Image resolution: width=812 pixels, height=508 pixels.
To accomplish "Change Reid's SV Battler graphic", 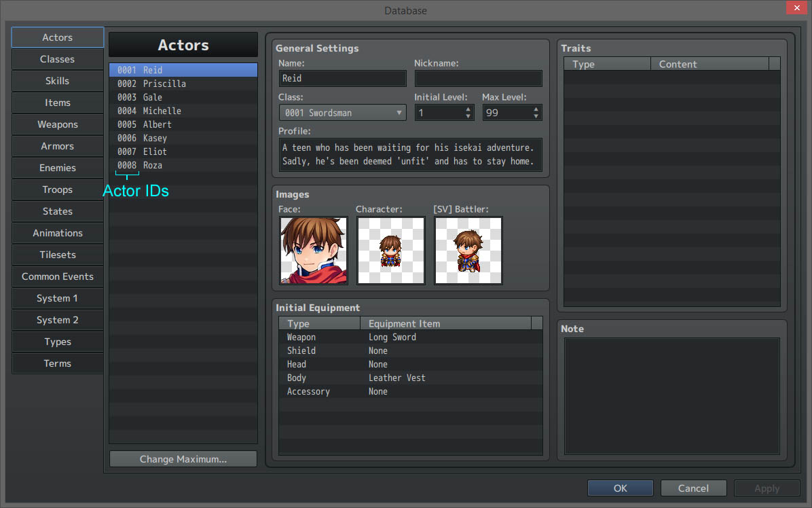I will pos(468,250).
